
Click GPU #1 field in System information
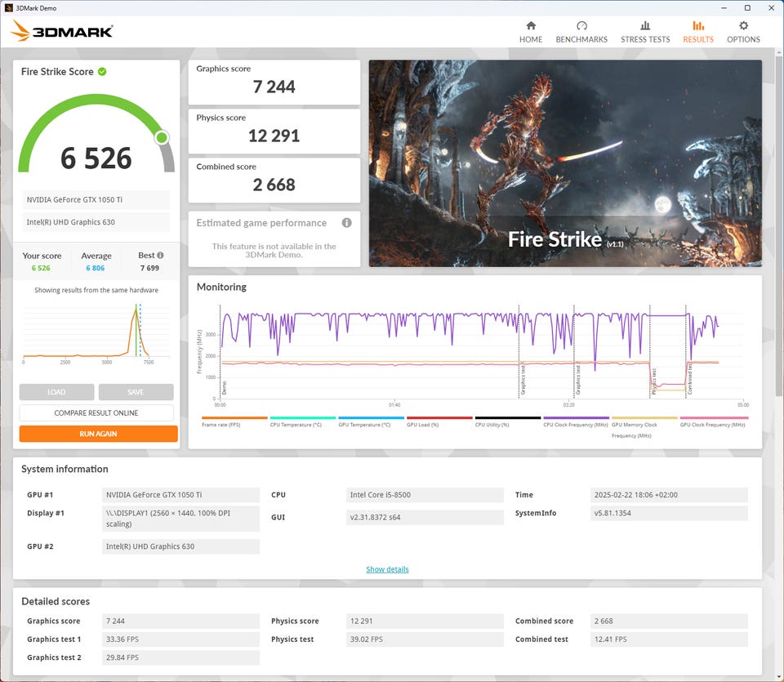coord(180,494)
